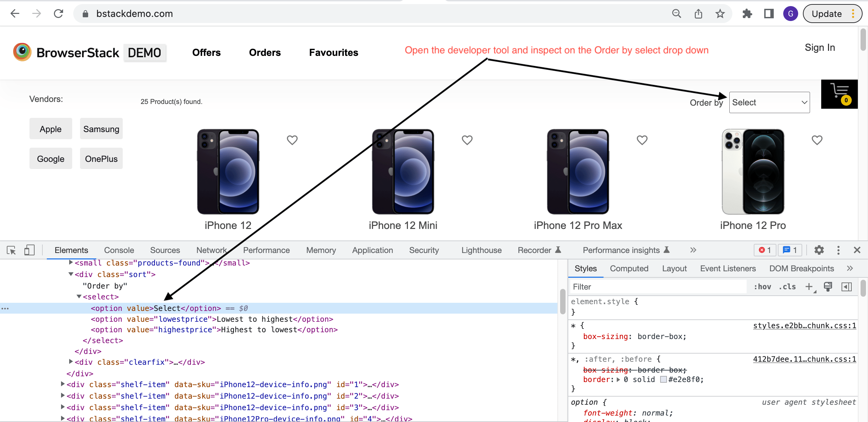This screenshot has width=868, height=422.
Task: Switch to the Computed styles tab
Action: coord(629,268)
